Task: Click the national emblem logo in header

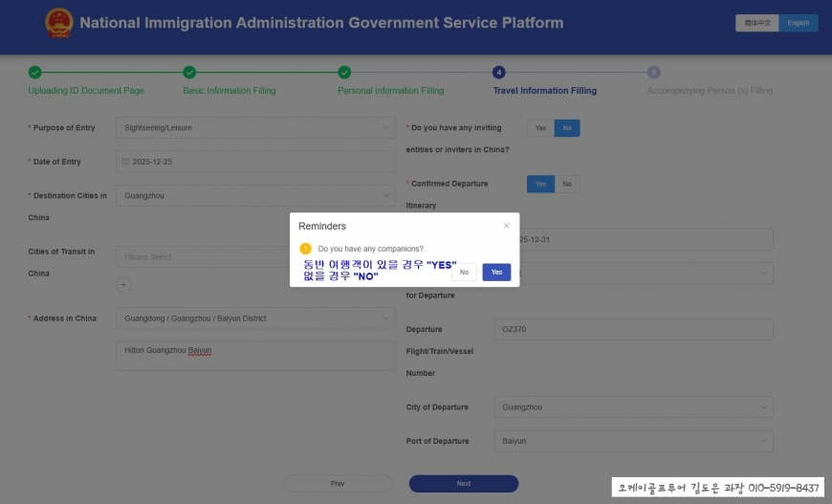Action: (x=58, y=23)
